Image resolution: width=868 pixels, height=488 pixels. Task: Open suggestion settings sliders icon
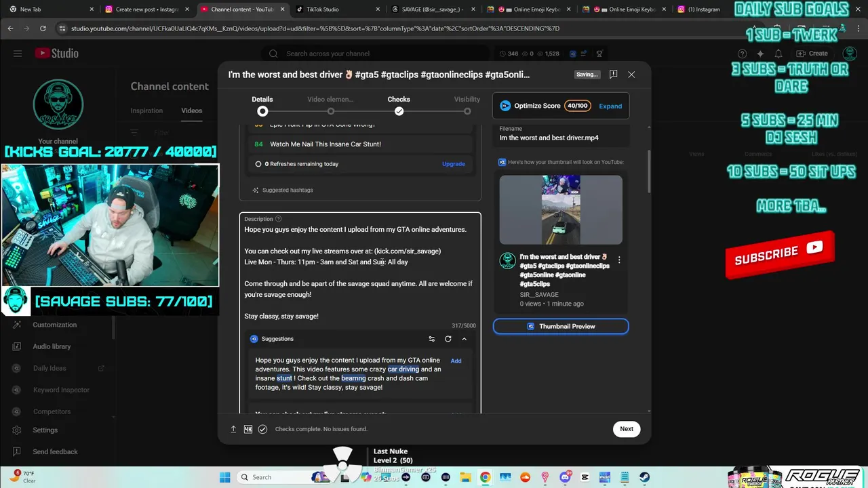tap(431, 339)
